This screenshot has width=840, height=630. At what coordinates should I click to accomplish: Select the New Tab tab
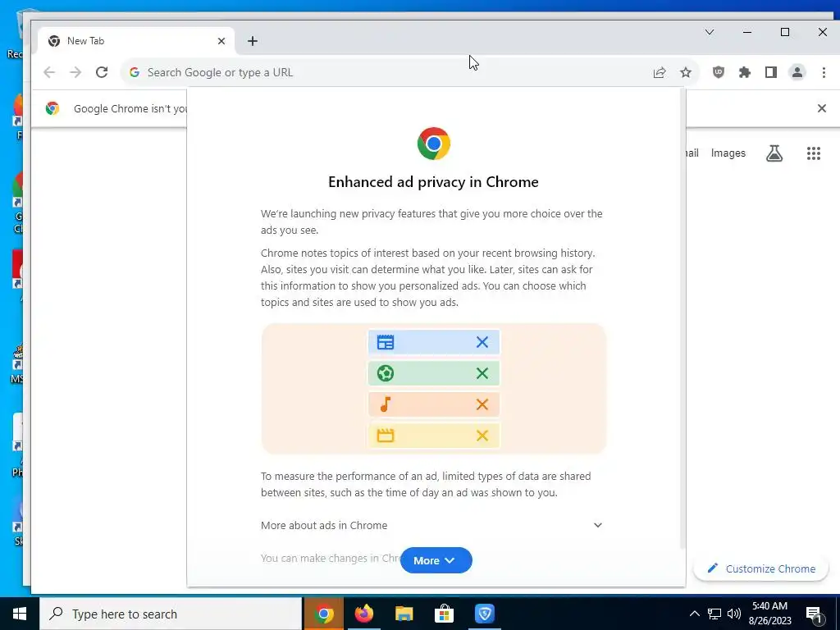(x=136, y=41)
